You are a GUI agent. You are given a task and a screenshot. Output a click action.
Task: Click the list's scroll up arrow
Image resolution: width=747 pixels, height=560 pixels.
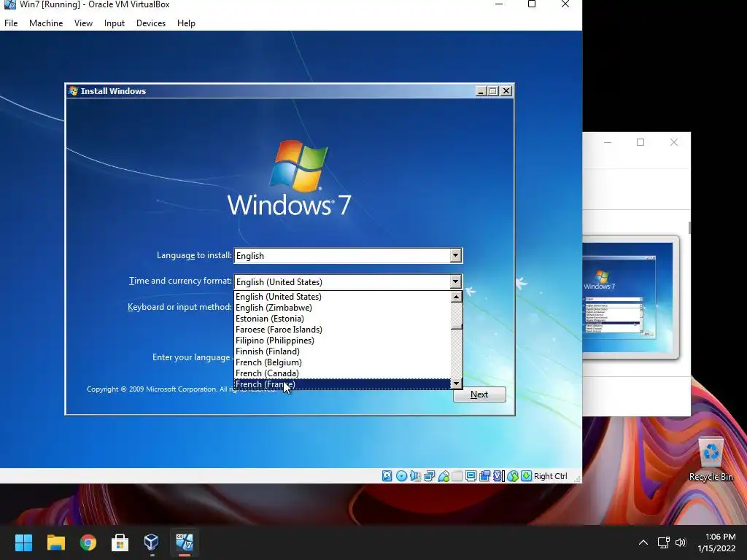457,297
